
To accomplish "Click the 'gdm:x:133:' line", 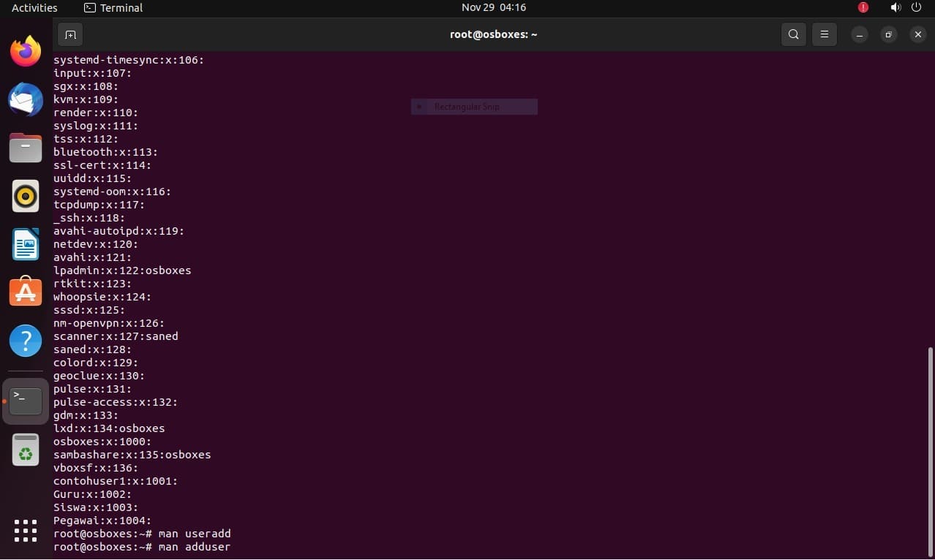I will coord(86,415).
